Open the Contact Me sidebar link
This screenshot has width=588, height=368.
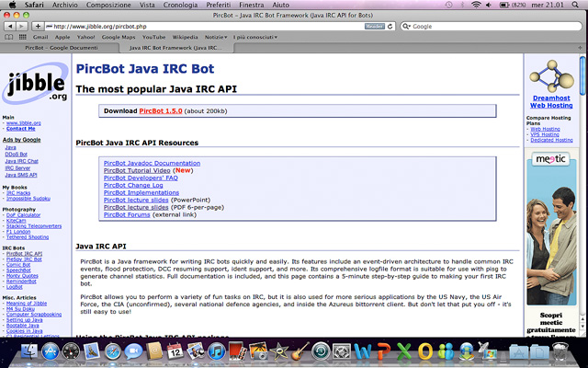coord(20,129)
